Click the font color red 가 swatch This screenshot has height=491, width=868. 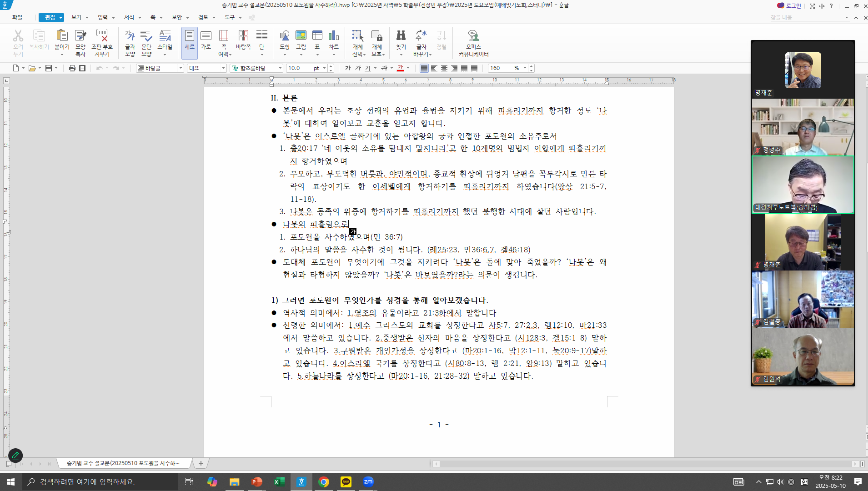400,68
